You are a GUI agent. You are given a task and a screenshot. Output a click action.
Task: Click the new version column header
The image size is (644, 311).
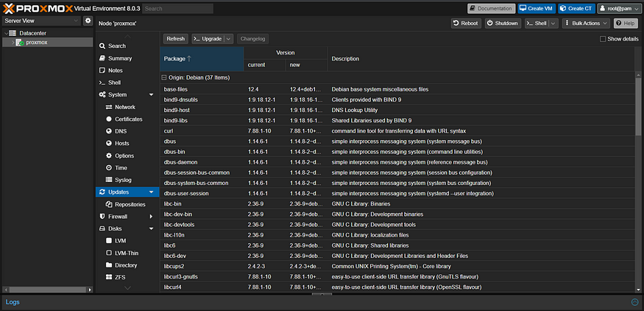pyautogui.click(x=306, y=65)
